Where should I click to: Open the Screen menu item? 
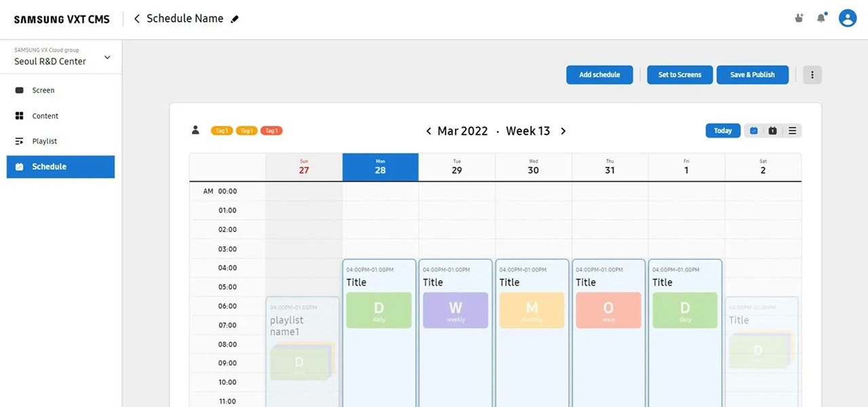coord(61,90)
